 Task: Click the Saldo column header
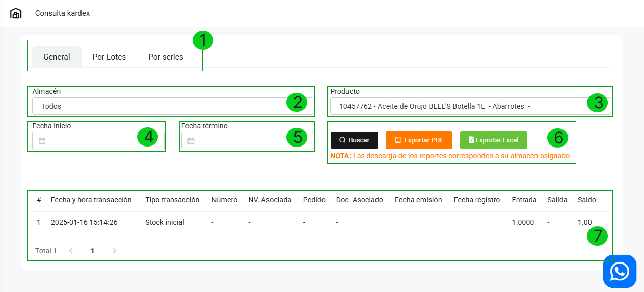(x=586, y=200)
